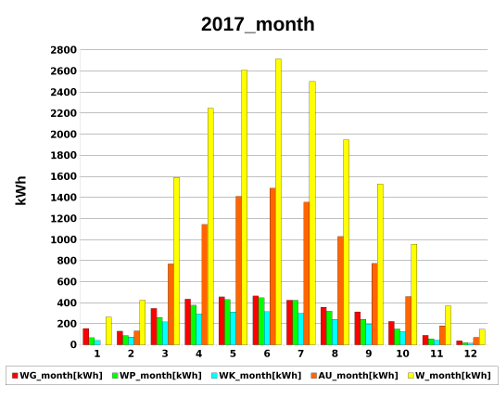
Task: Click the yellow bar for month 9
Action: tap(380, 264)
